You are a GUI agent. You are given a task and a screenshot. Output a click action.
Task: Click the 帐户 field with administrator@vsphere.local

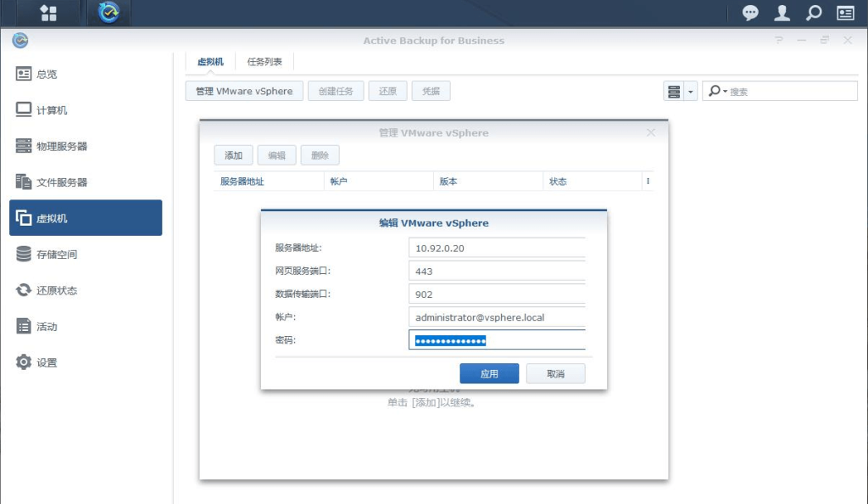(497, 316)
